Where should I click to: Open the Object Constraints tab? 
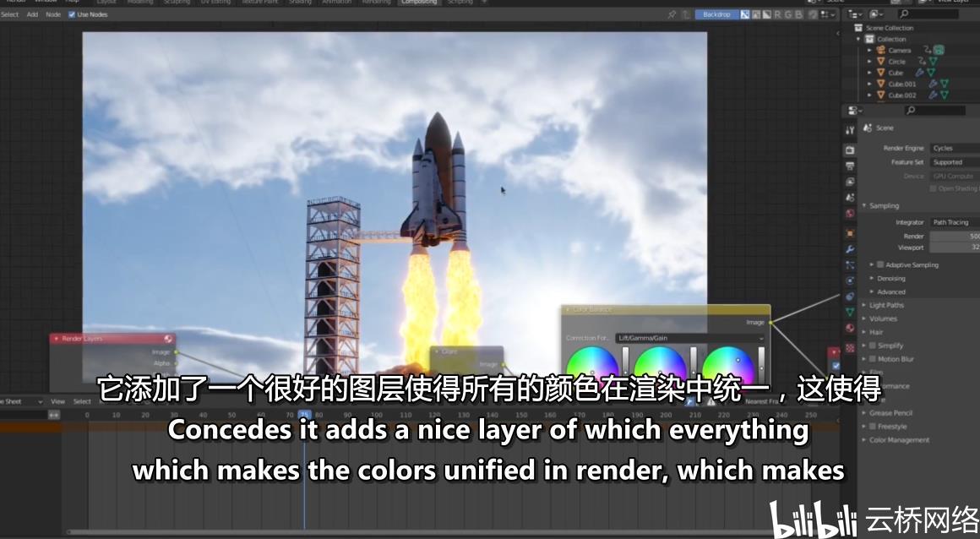click(x=849, y=297)
